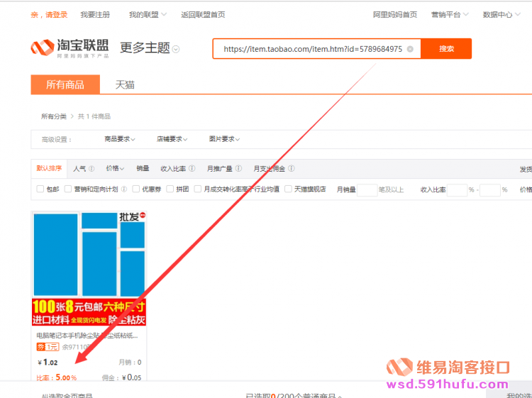
Task: Click the info icon next to 月推广量
Action: (x=238, y=169)
